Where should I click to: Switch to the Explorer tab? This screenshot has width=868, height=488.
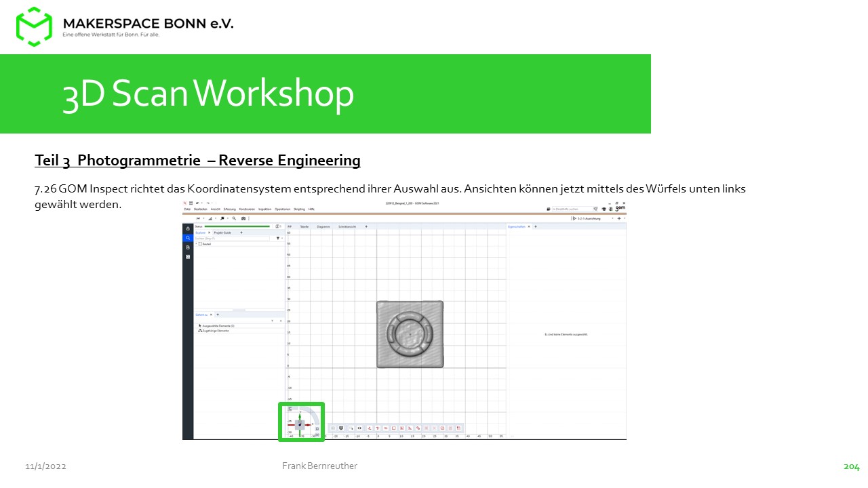click(200, 232)
